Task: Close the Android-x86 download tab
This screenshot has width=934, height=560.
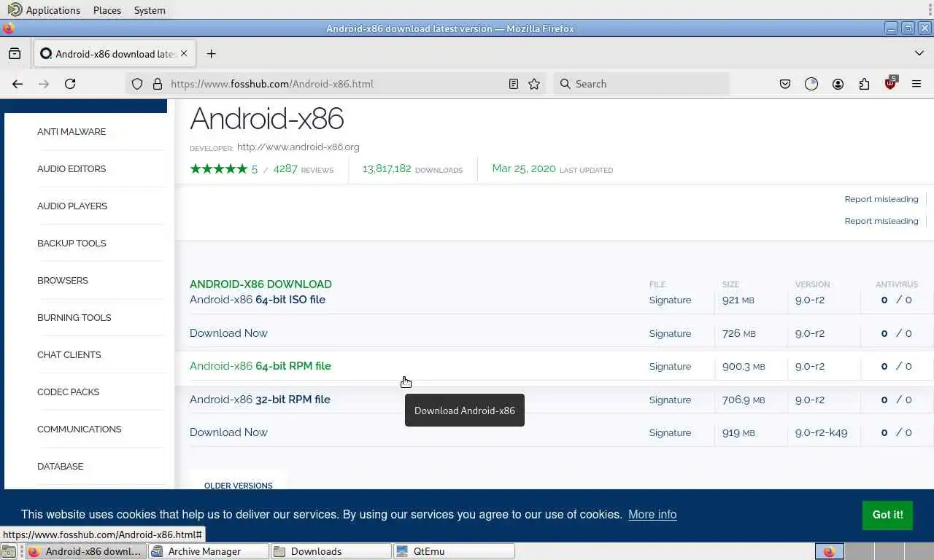Action: click(x=184, y=53)
